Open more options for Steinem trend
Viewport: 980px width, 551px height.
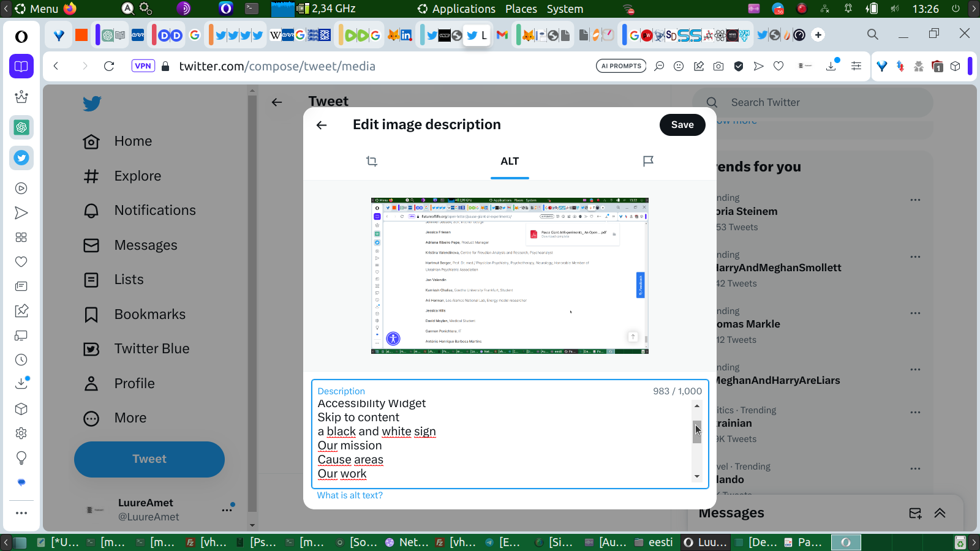tap(915, 200)
